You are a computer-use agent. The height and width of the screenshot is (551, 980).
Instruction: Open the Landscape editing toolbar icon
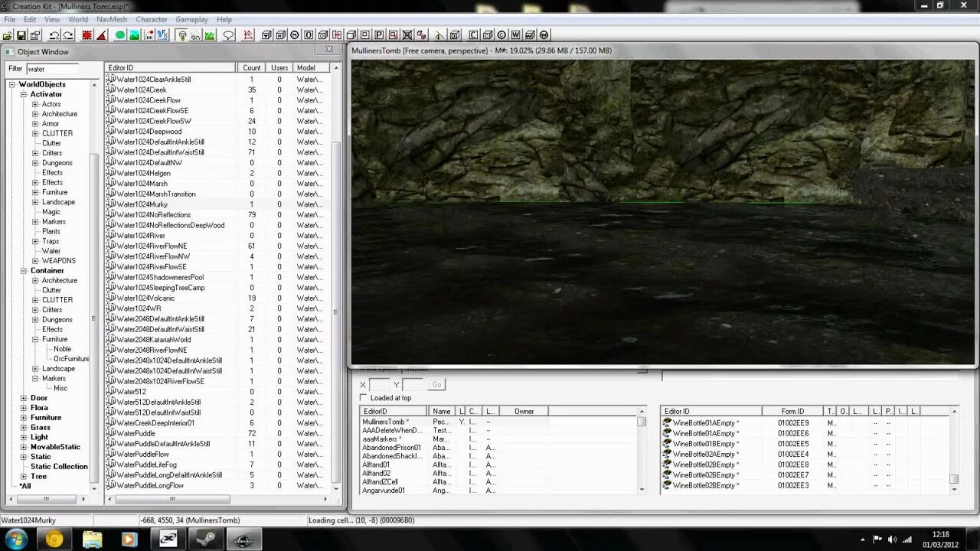[134, 35]
